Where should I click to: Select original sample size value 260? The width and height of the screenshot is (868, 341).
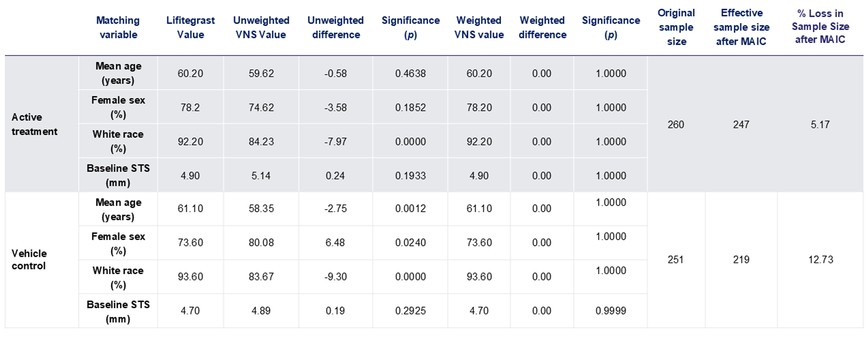pyautogui.click(x=676, y=125)
